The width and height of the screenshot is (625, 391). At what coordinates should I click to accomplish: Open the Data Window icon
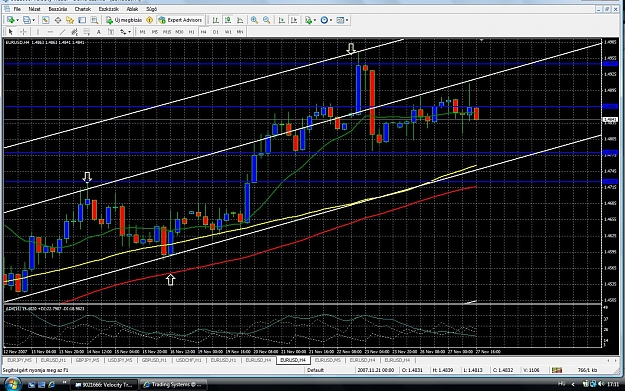pos(58,20)
